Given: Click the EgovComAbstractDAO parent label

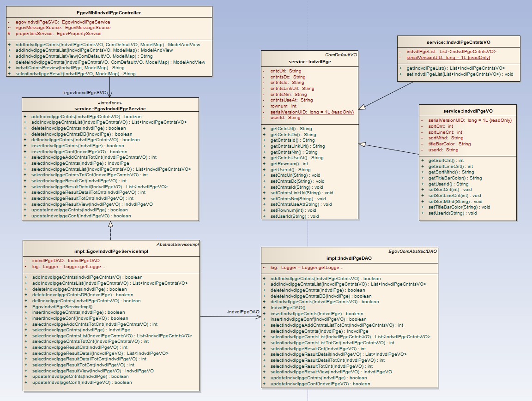Looking at the screenshot, I should [413, 251].
